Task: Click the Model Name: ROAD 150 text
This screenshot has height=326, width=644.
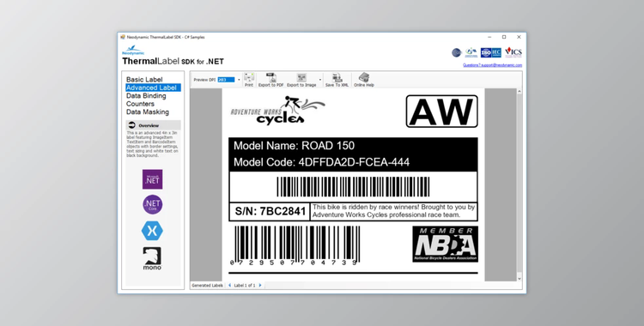Action: tap(294, 146)
